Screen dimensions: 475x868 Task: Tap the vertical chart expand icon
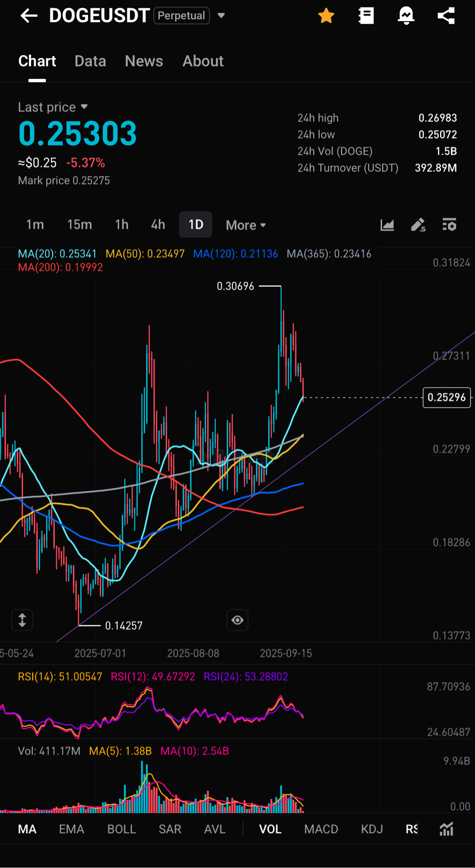click(22, 620)
